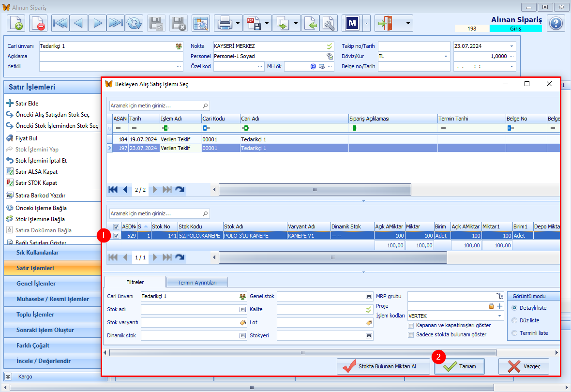Click the delete record toolbar icon
The image size is (571, 392).
(x=38, y=24)
